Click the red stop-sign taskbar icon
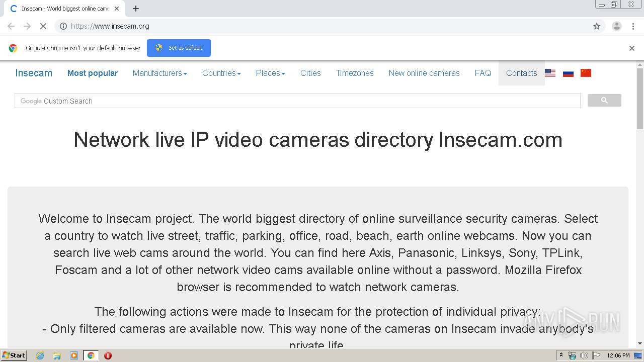The width and height of the screenshot is (644, 362). point(108,355)
